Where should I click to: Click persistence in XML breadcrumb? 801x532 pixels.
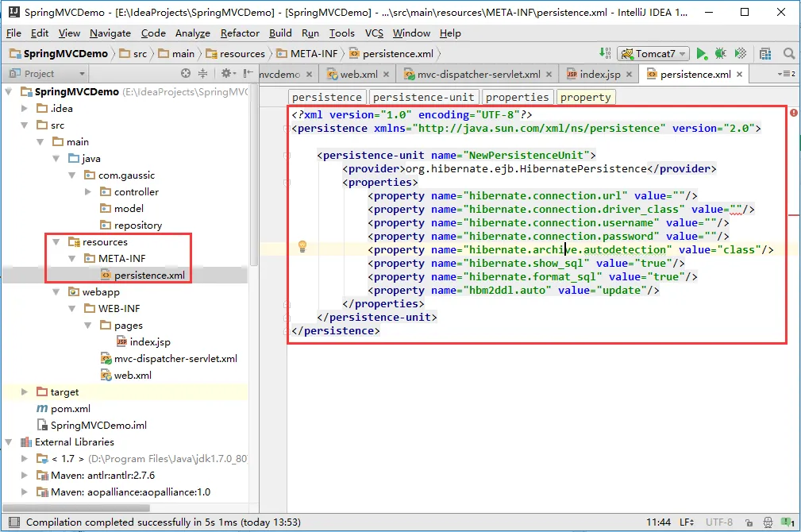tap(327, 97)
